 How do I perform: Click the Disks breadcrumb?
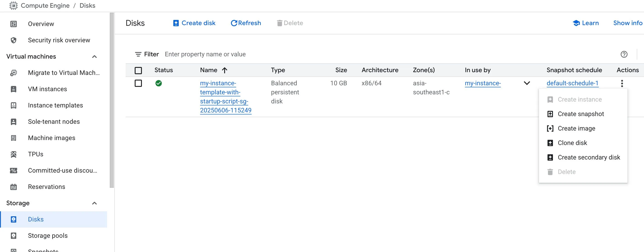[x=87, y=5]
